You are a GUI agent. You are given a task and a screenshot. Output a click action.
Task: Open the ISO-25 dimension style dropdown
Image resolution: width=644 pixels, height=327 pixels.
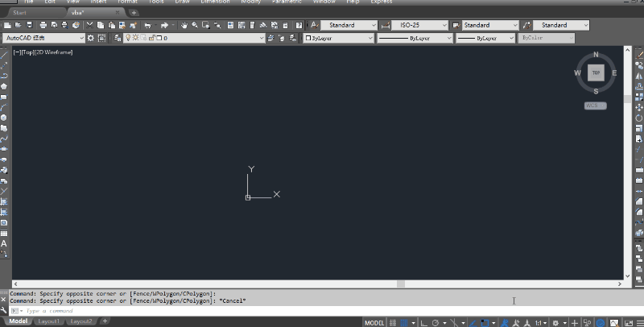pyautogui.click(x=419, y=25)
